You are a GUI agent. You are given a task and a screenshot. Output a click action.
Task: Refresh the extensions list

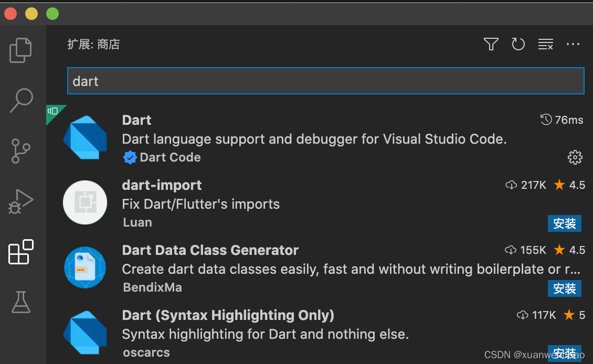(x=518, y=45)
